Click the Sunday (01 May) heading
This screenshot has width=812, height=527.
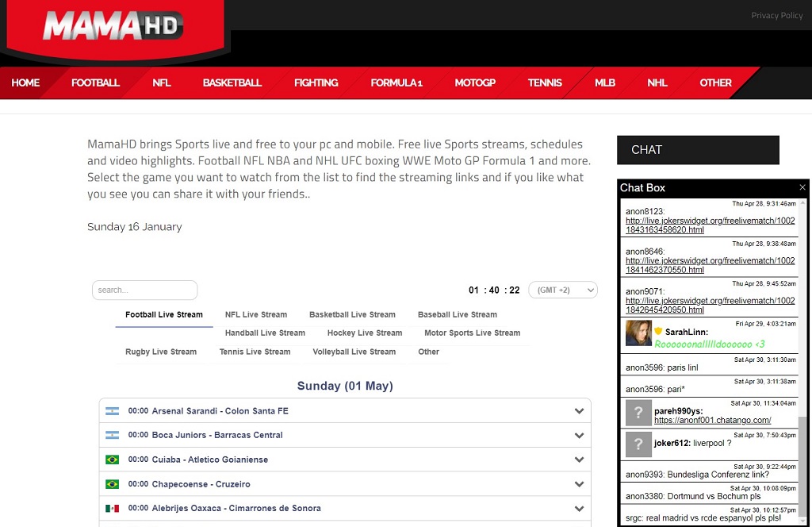pos(345,386)
